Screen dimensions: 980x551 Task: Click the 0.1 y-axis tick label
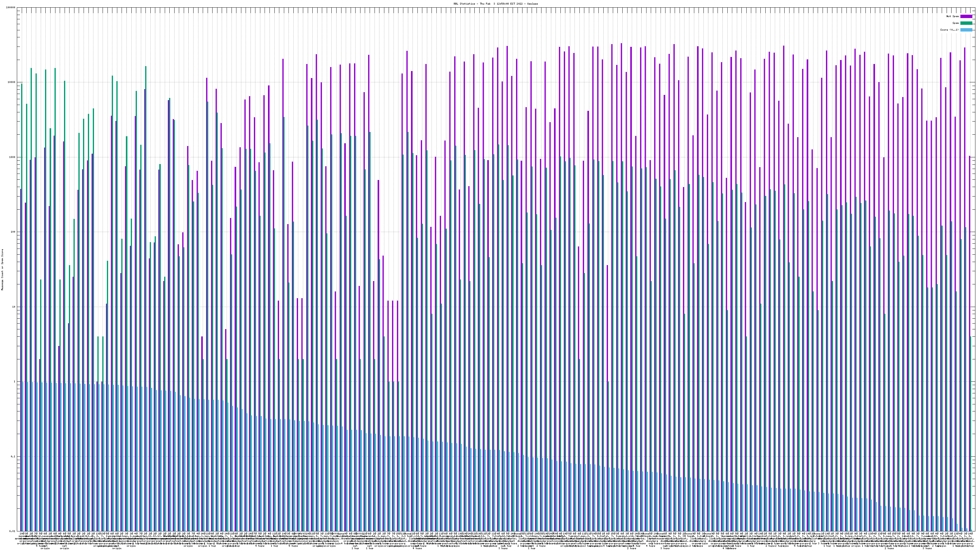pyautogui.click(x=13, y=456)
